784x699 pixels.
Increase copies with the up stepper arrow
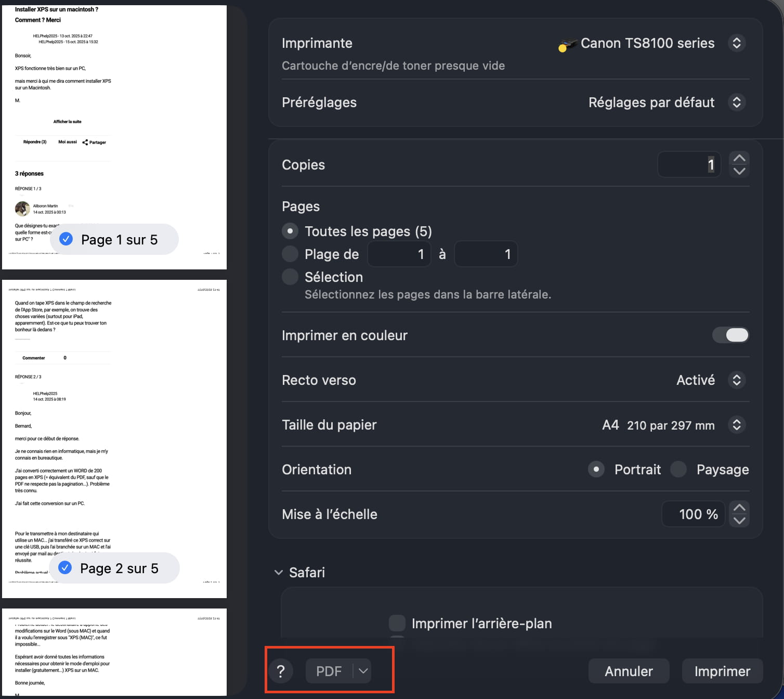point(739,158)
